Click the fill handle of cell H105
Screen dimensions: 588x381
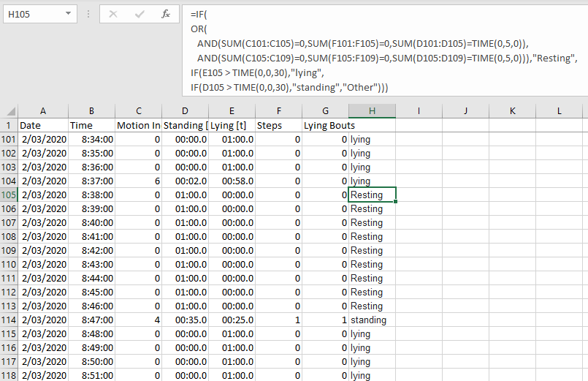click(x=396, y=202)
